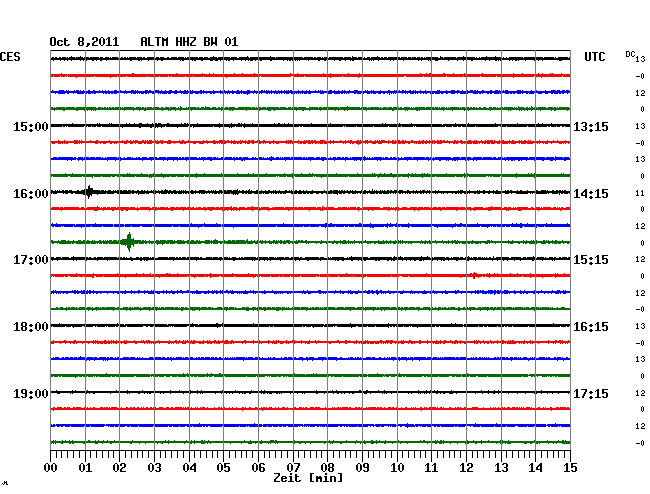Click the black seismic spike on the 16:00 trace

click(x=89, y=192)
